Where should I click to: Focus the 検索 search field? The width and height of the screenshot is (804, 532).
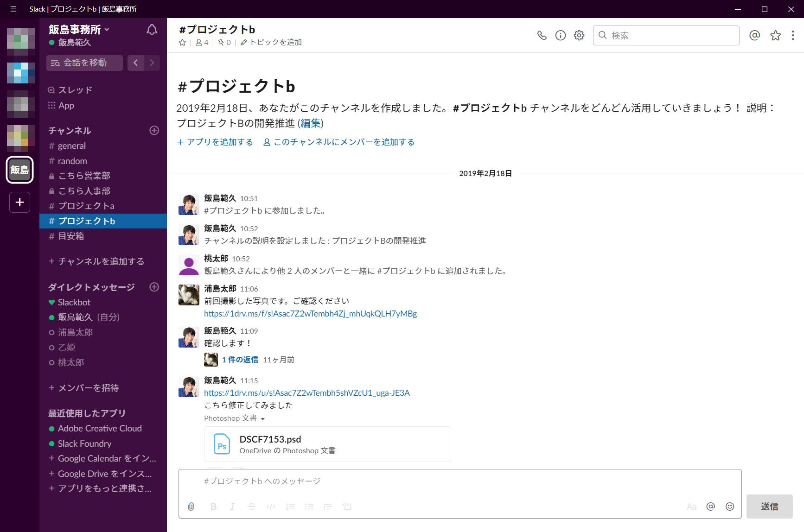click(x=666, y=35)
